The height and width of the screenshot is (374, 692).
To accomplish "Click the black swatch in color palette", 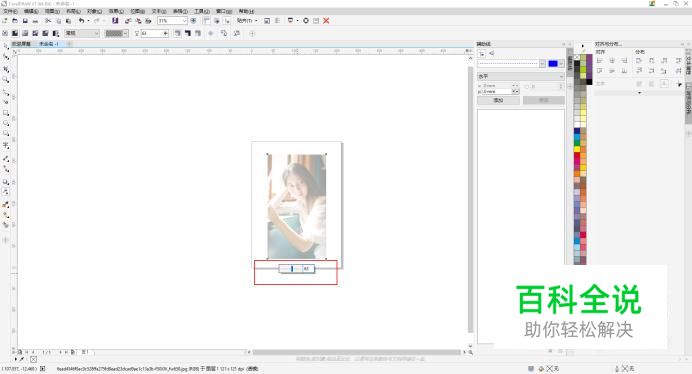I will (577, 64).
